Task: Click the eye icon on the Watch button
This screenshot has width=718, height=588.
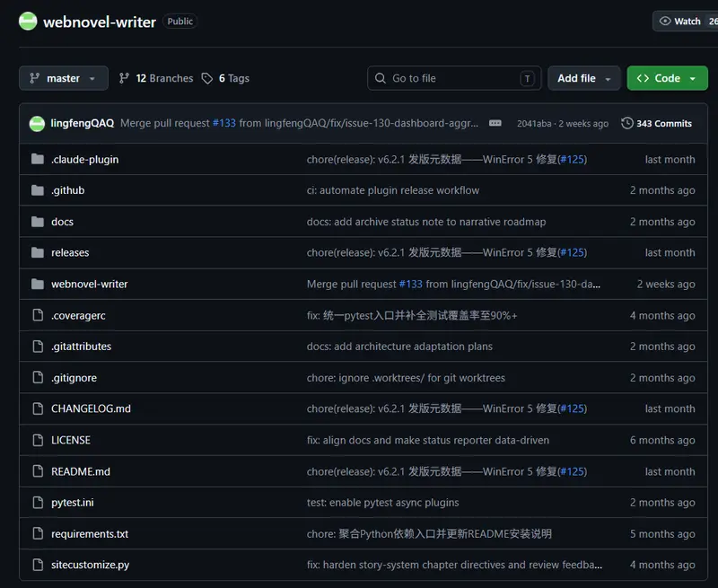Action: [665, 21]
